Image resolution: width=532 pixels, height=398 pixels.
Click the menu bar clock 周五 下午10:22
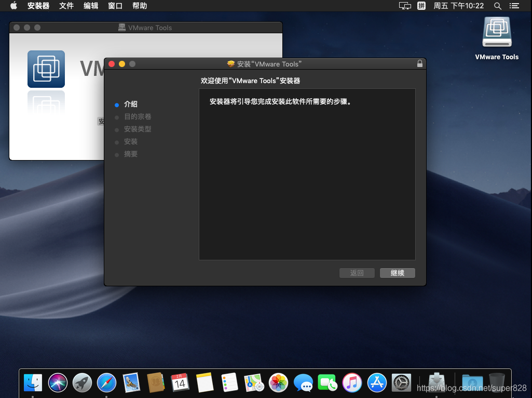(x=458, y=6)
